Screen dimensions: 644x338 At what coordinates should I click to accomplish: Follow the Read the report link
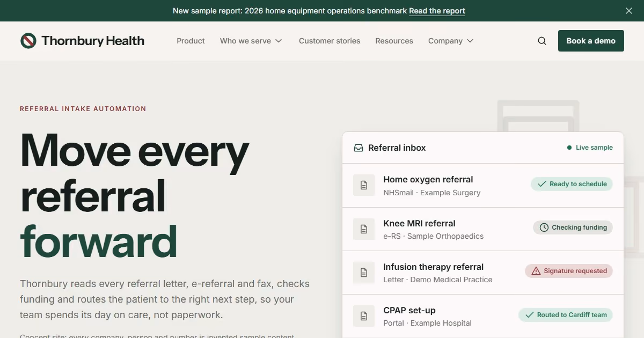437,11
